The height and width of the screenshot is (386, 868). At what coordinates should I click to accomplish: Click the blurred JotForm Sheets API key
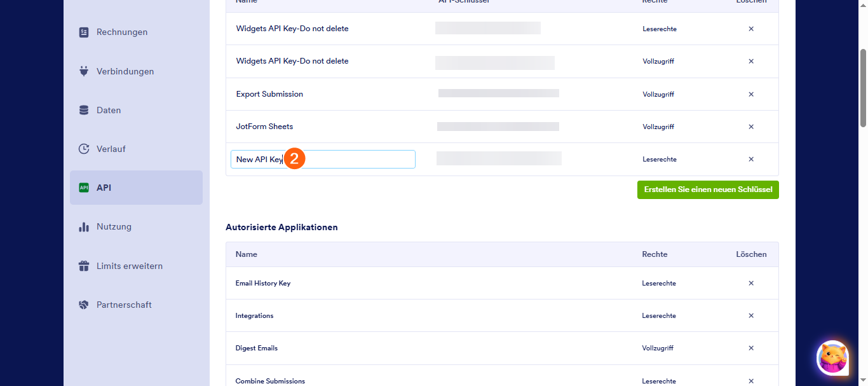tap(498, 127)
